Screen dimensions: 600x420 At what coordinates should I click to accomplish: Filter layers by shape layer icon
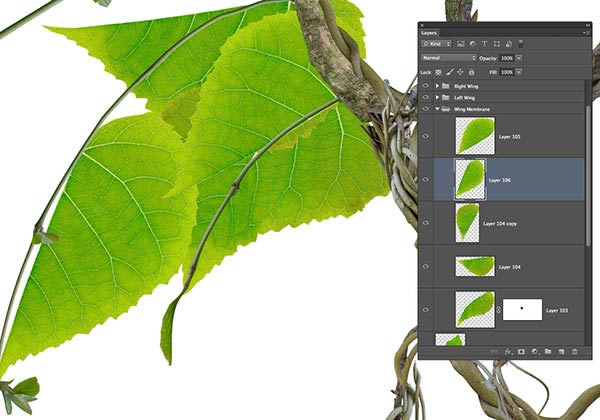[496, 44]
